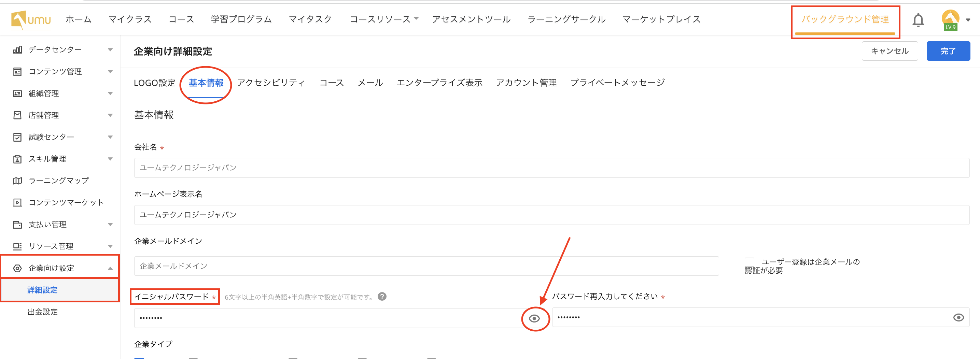This screenshot has width=980, height=359.
Task: Click the データセンター bar chart icon
Action: coord(17,50)
